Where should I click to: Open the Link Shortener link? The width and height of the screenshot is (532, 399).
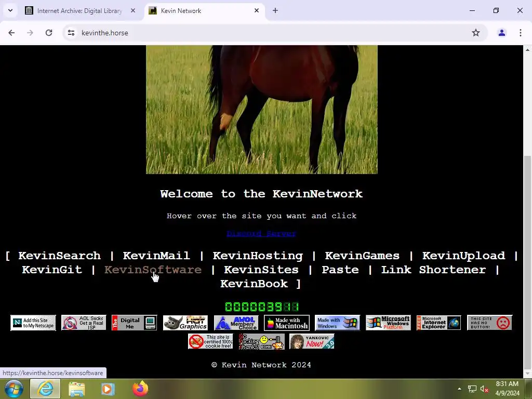(433, 270)
